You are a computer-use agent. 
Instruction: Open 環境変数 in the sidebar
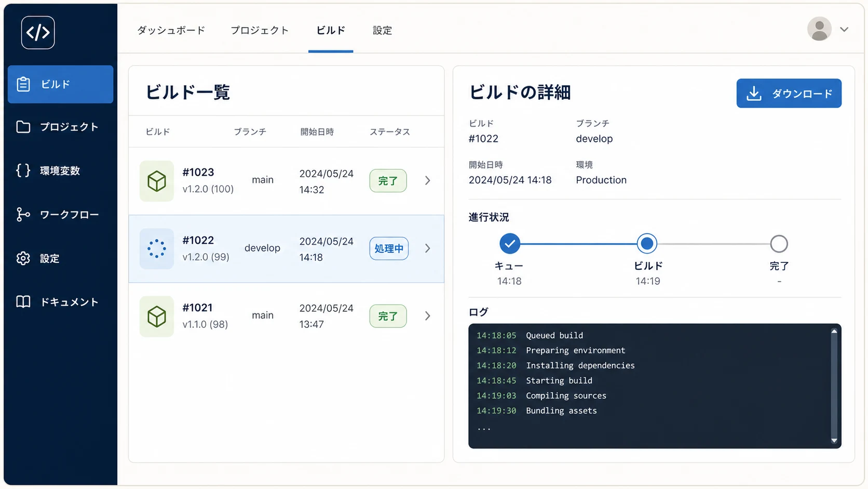(60, 170)
